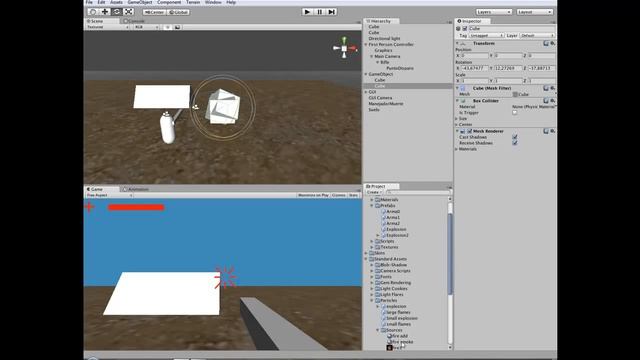Open the GameObject menu
Screen dimensions: 640x360
140,2
